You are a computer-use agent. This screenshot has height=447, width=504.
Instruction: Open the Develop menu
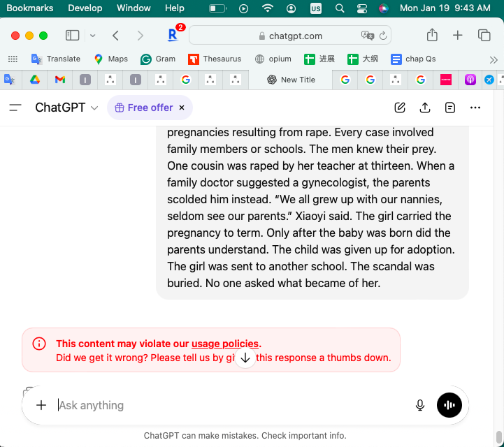pos(85,8)
